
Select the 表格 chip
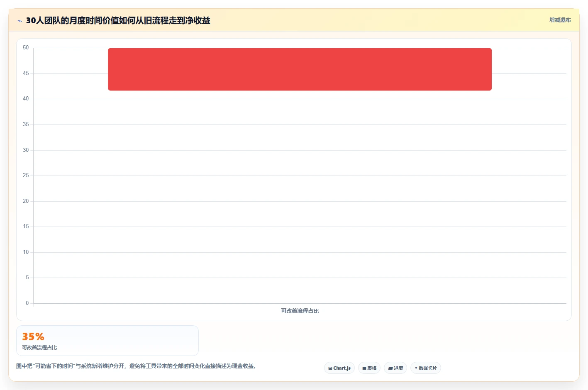(x=369, y=368)
